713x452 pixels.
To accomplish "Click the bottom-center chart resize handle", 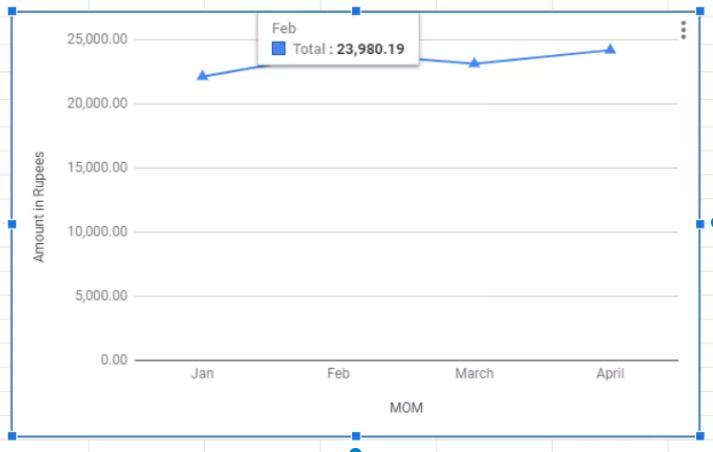I will pyautogui.click(x=356, y=436).
